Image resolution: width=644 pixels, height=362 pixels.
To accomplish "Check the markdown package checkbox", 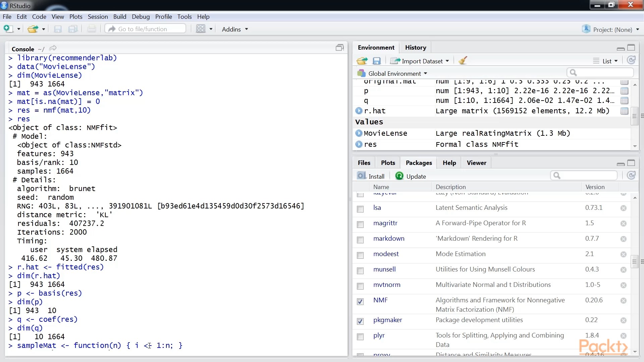I will [x=360, y=240].
